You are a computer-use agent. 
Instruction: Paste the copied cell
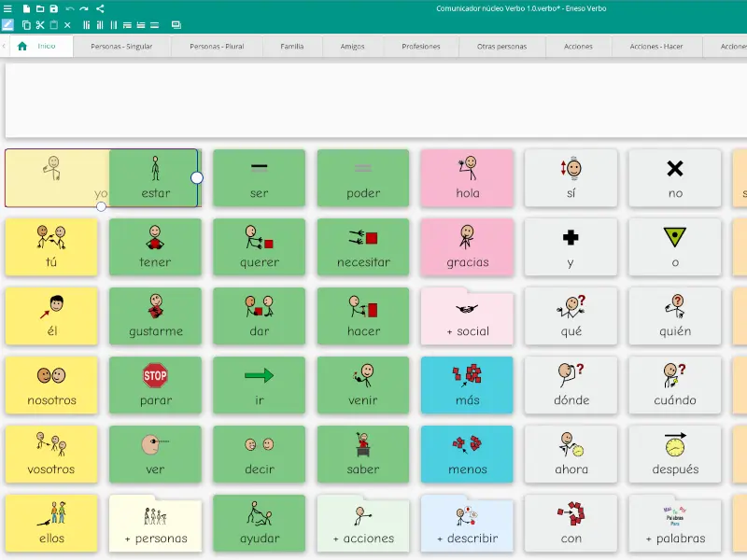click(x=54, y=25)
